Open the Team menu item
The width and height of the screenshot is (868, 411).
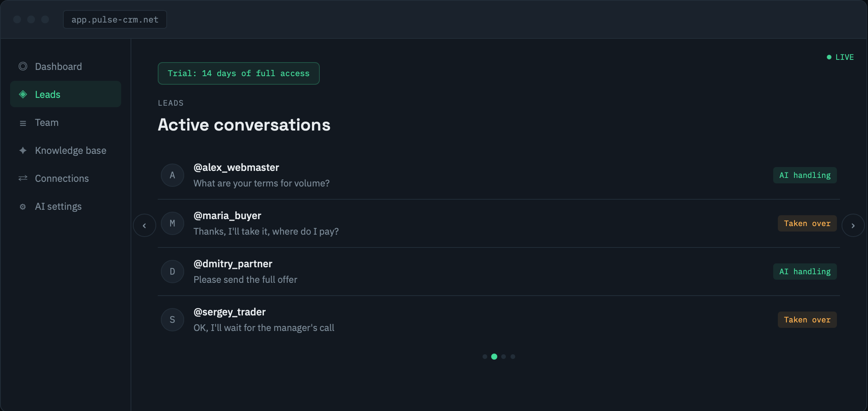pos(66,123)
